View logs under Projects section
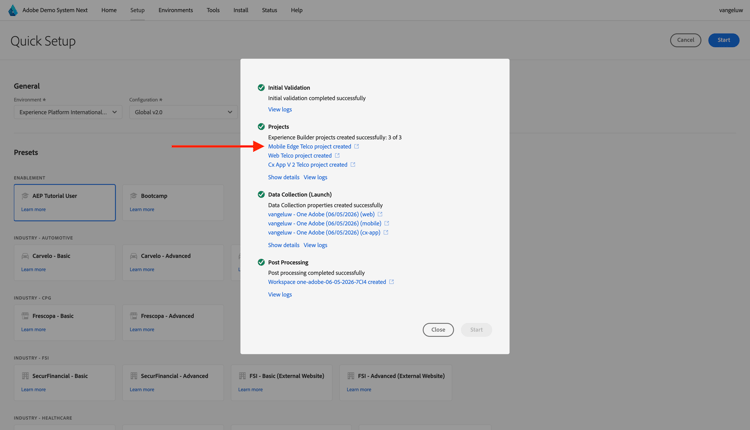Screen dimensions: 750x430 pyautogui.click(x=315, y=177)
